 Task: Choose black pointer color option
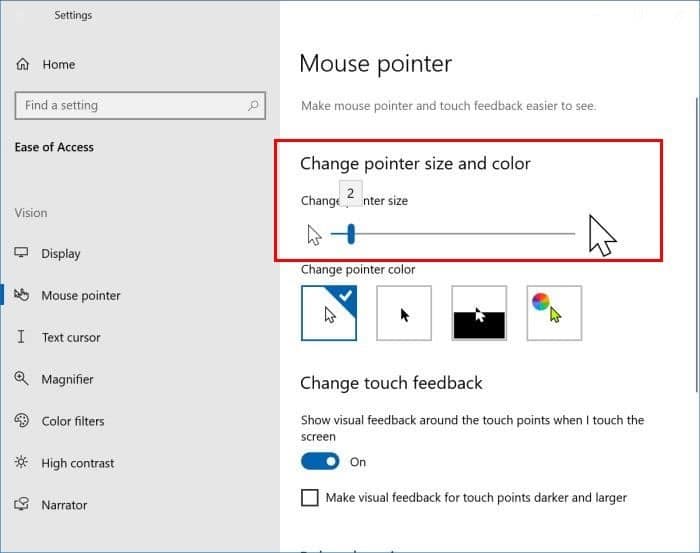tap(404, 313)
